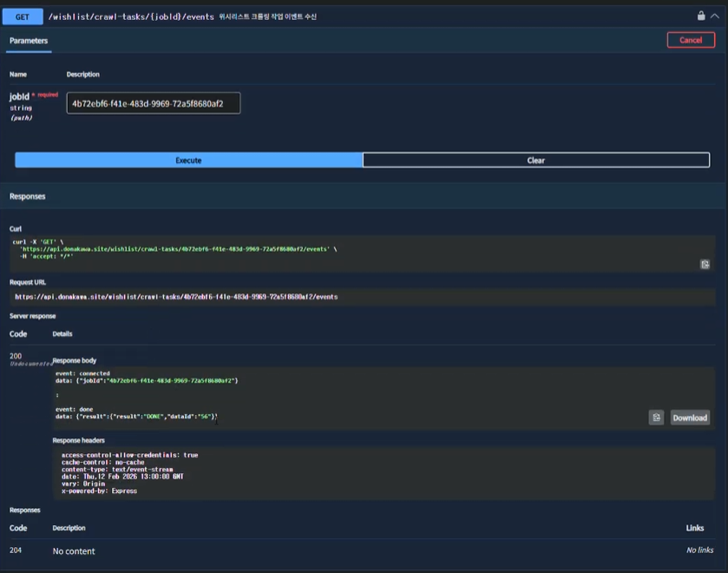
Task: Click the Response headers panel
Action: click(174, 473)
